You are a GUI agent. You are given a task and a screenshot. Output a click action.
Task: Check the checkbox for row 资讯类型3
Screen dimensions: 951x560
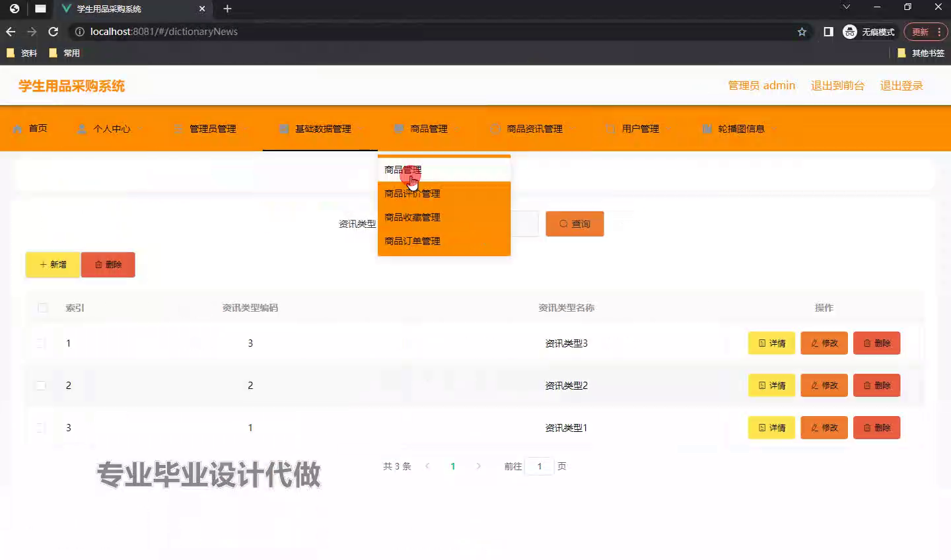[41, 343]
